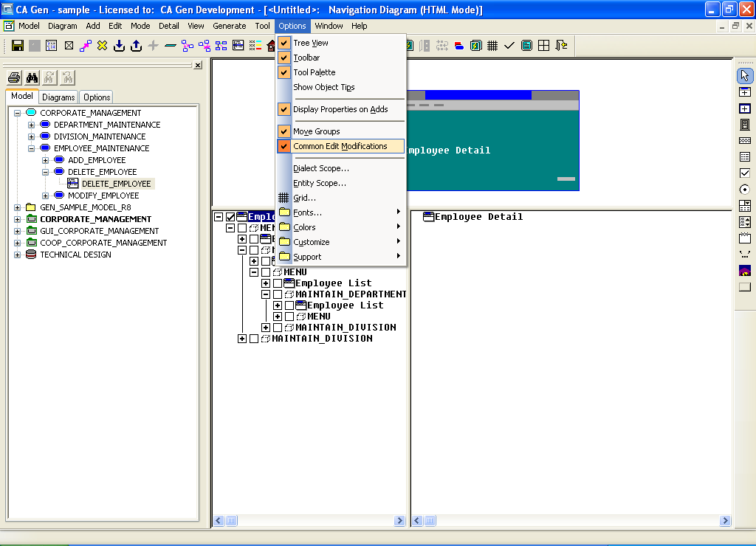Image resolution: width=756 pixels, height=546 pixels.
Task: Tick the checkbox beside MAINTAIN_DEPARTMENT node
Action: pyautogui.click(x=278, y=294)
